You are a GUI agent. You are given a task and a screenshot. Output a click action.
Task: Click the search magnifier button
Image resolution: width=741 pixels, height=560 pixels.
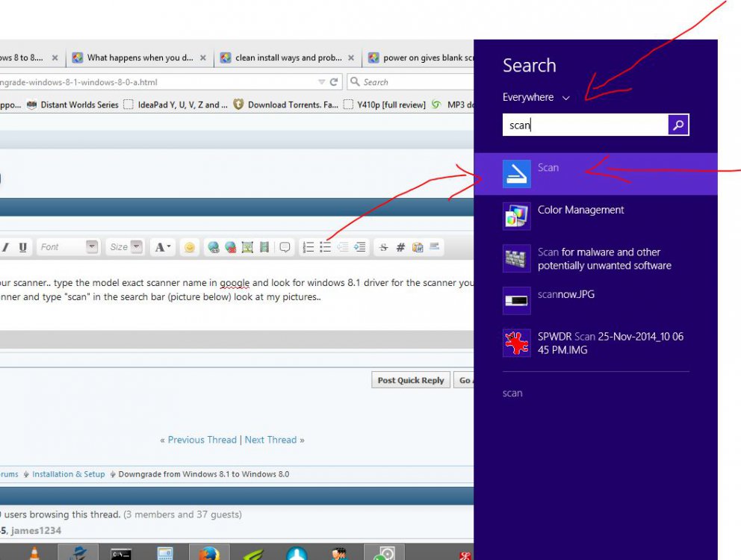(x=678, y=125)
